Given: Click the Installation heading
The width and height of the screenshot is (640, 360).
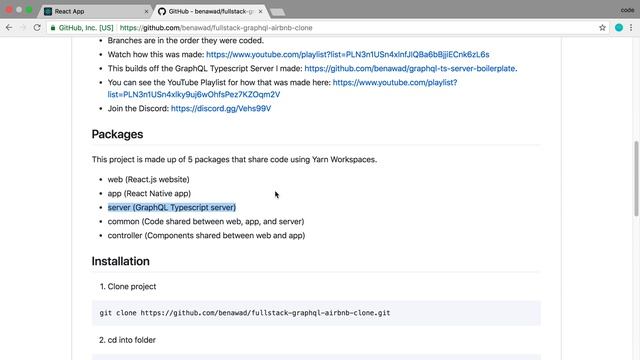Looking at the screenshot, I should 120,261.
